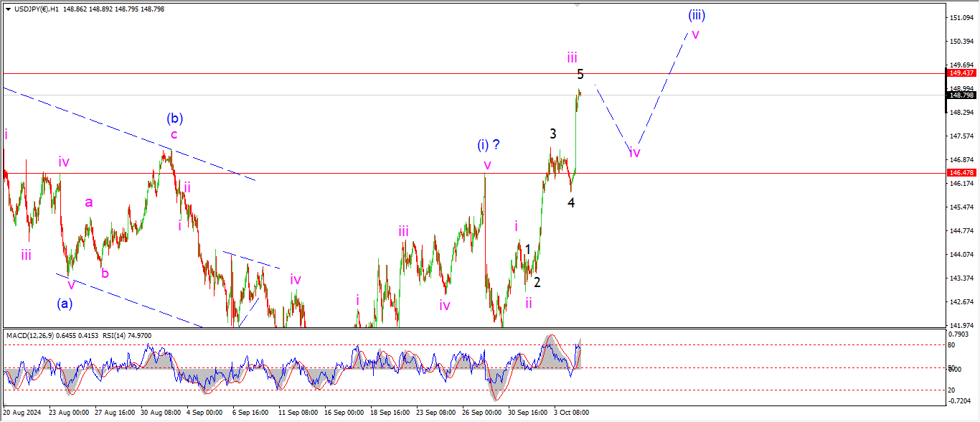980x422 pixels.
Task: Click the chart shift triangle marker at top
Action: click(x=577, y=5)
